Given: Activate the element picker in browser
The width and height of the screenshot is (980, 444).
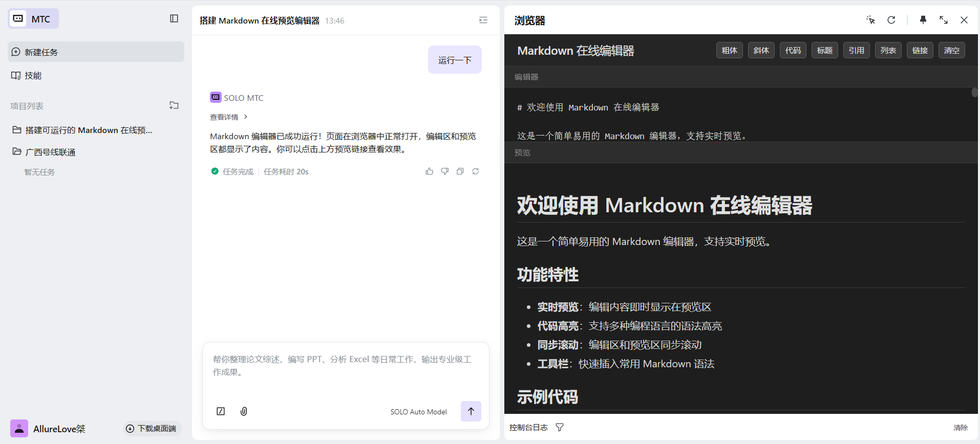Looking at the screenshot, I should click(x=870, y=20).
